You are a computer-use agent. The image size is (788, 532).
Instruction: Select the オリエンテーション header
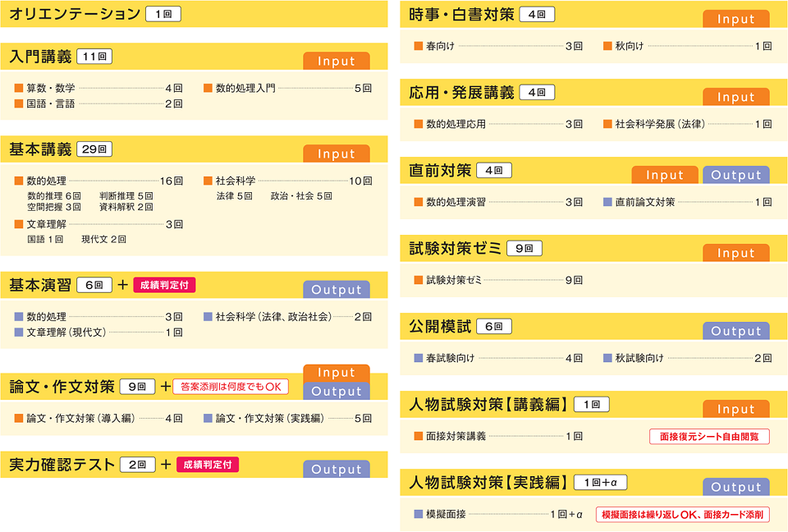coord(75,14)
